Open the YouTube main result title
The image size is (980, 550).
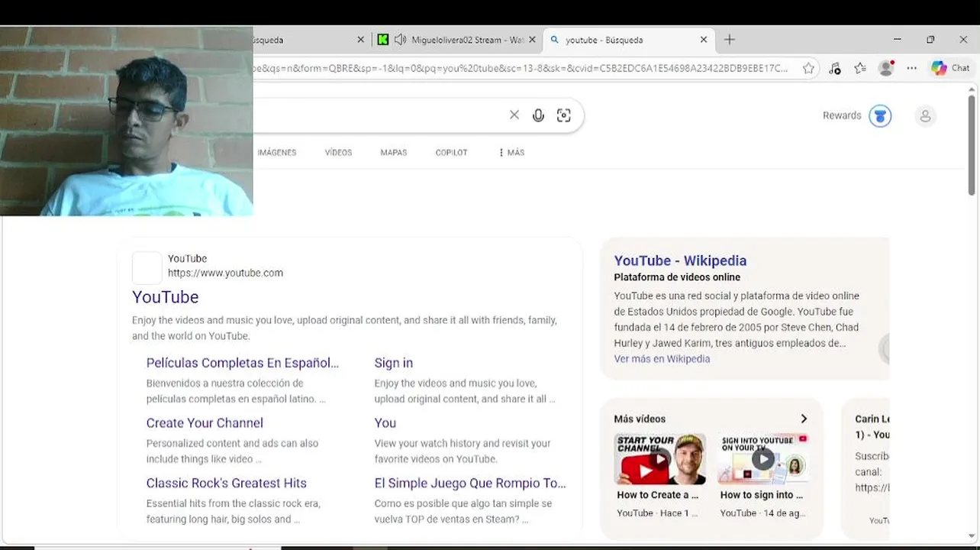pos(166,297)
